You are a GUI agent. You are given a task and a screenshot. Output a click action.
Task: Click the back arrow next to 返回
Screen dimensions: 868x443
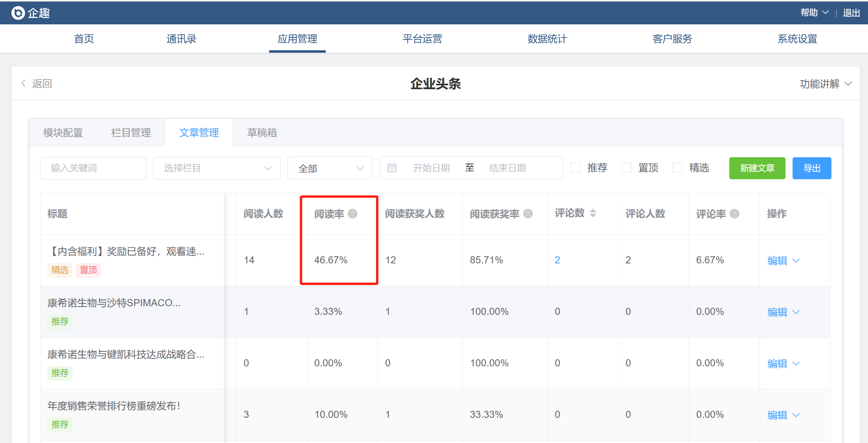point(24,83)
